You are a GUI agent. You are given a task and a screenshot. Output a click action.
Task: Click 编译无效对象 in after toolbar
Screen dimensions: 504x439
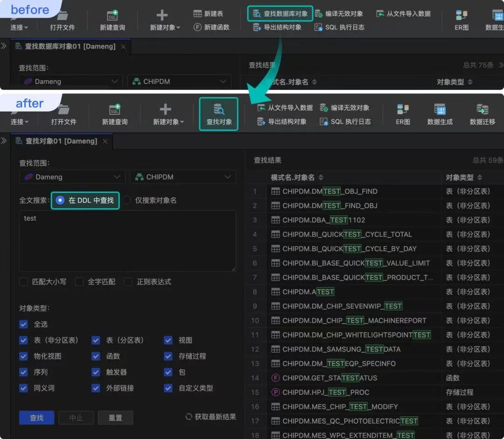click(x=344, y=108)
